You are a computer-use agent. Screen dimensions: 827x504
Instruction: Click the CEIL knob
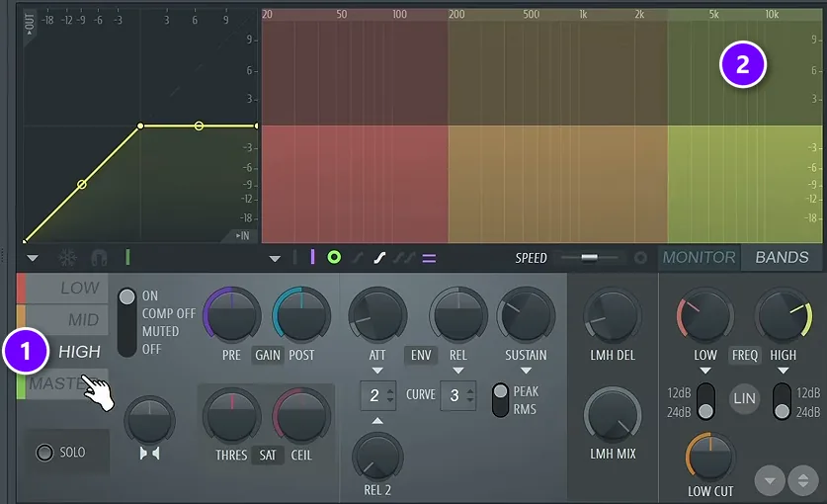[301, 415]
